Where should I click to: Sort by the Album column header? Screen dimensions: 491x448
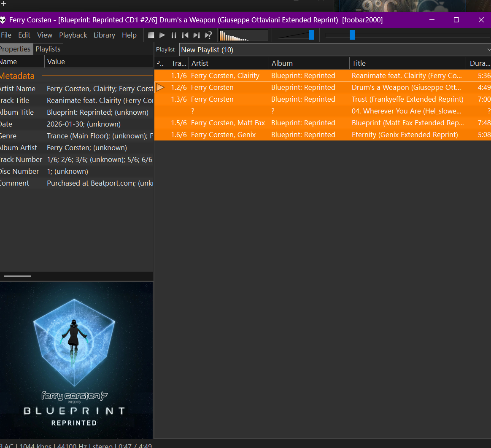(x=309, y=63)
